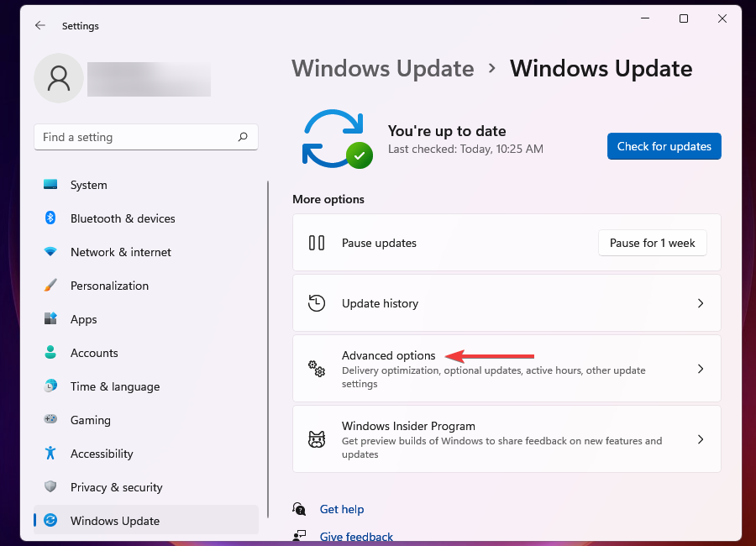Click the Get help headset icon
This screenshot has width=756, height=546.
[299, 509]
